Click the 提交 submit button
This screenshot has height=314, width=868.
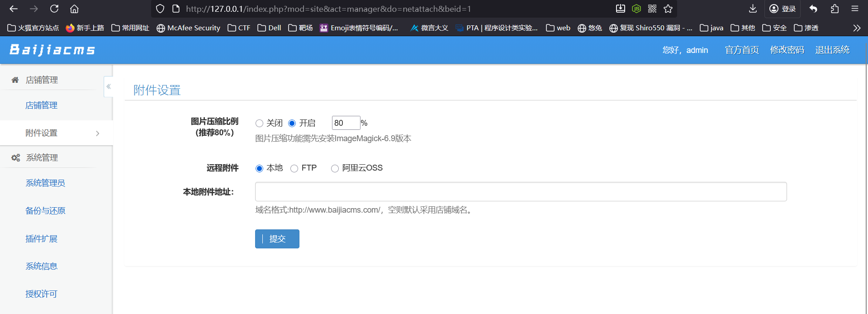(x=277, y=239)
